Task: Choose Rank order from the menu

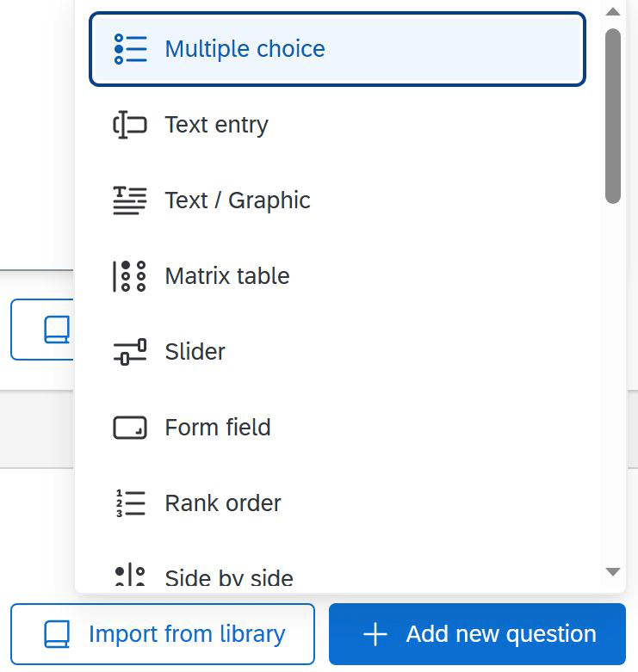Action: tap(338, 503)
